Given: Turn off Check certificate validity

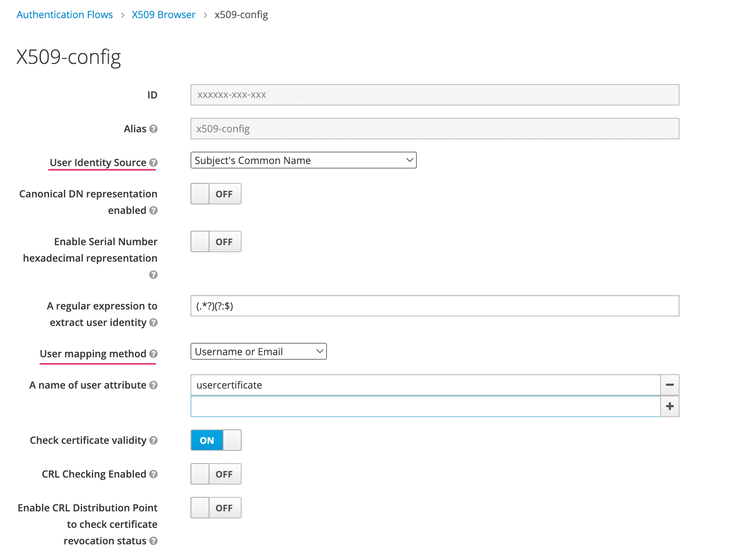Looking at the screenshot, I should click(216, 441).
